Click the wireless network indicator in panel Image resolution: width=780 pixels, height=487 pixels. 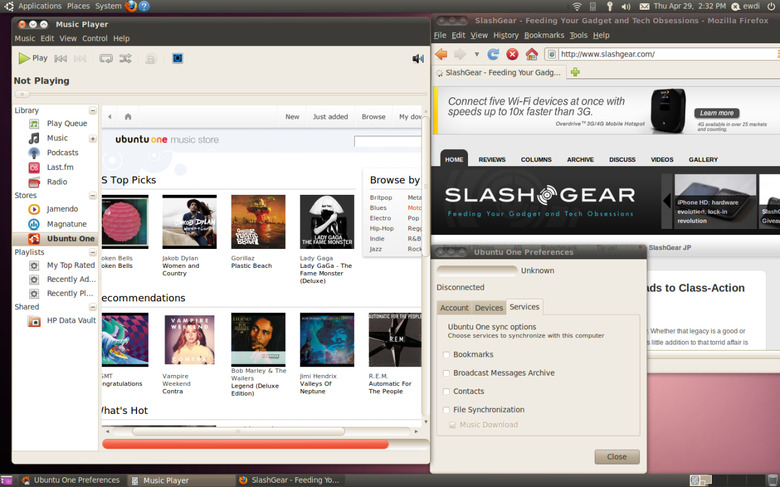click(x=577, y=6)
